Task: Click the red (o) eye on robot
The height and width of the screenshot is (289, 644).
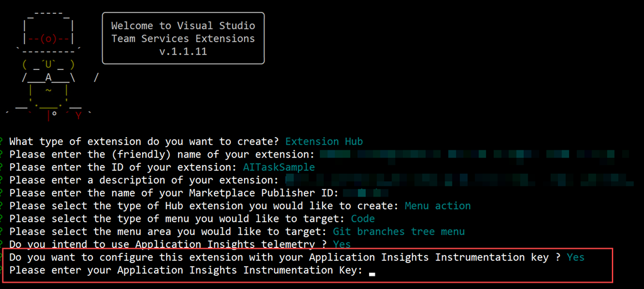Action: [48, 37]
